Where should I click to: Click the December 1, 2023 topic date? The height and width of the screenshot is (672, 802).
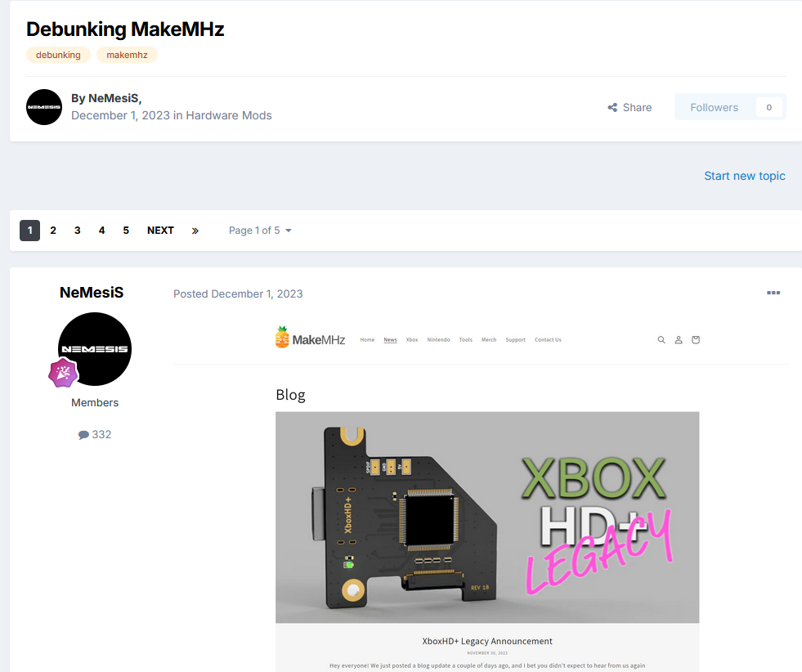pos(120,115)
